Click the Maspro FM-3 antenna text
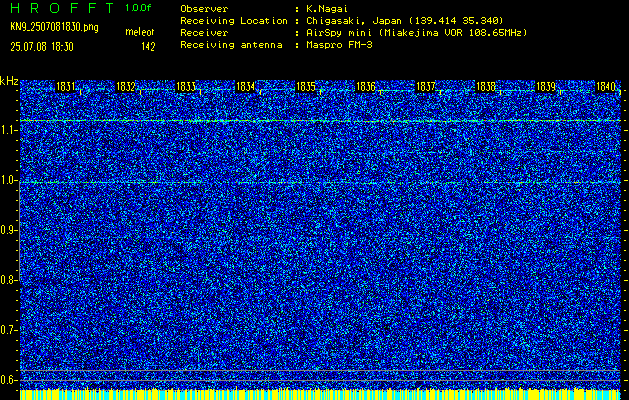The width and height of the screenshot is (629, 400). point(339,45)
